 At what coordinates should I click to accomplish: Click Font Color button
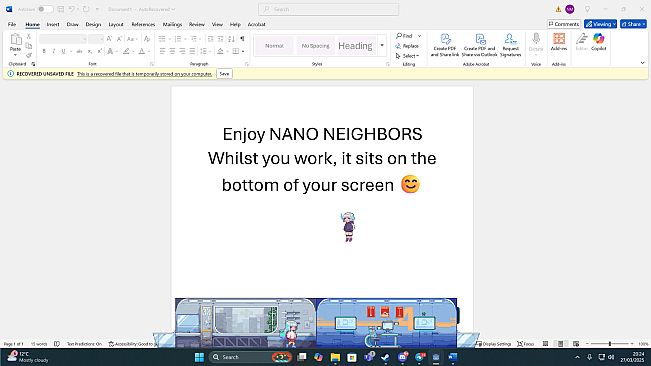[x=142, y=51]
